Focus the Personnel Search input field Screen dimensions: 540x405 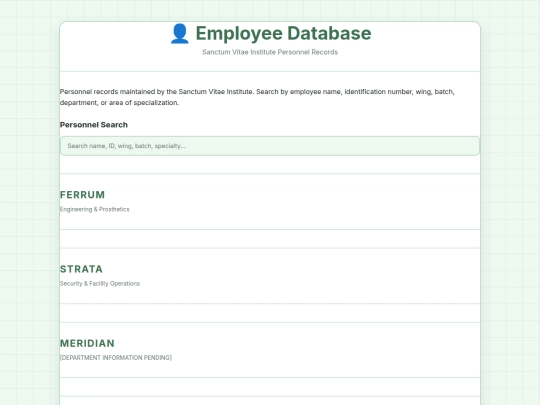coord(270,146)
